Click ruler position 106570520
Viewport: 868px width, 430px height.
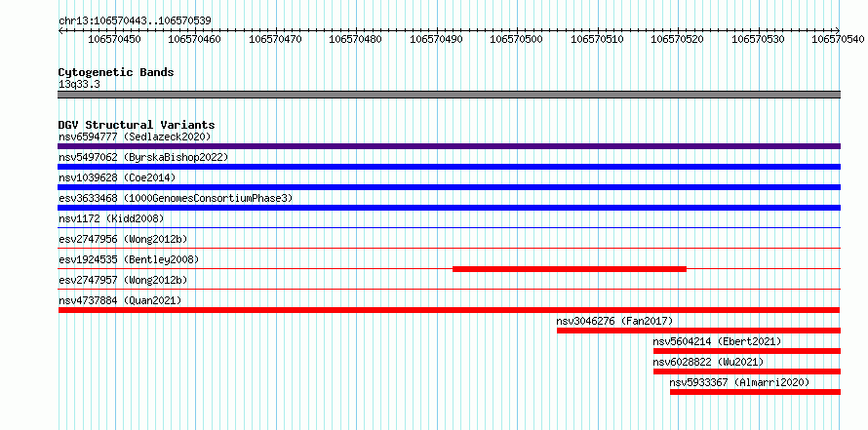tap(678, 39)
